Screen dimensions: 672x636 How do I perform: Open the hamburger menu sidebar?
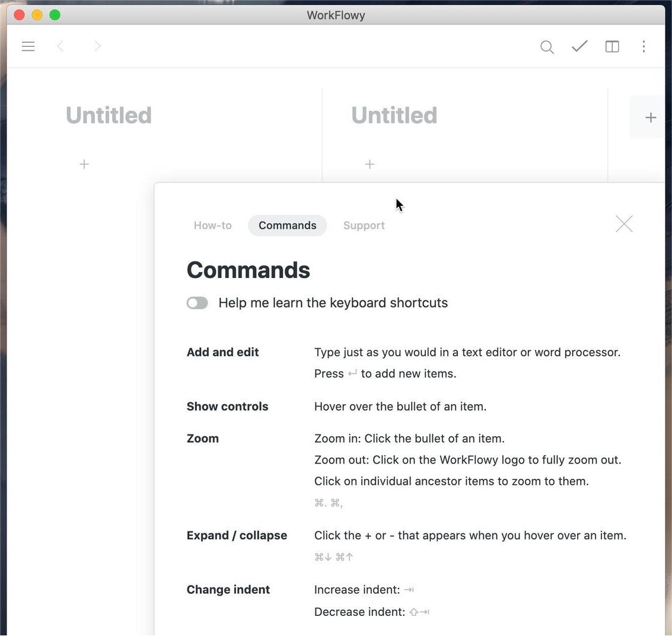coord(28,46)
